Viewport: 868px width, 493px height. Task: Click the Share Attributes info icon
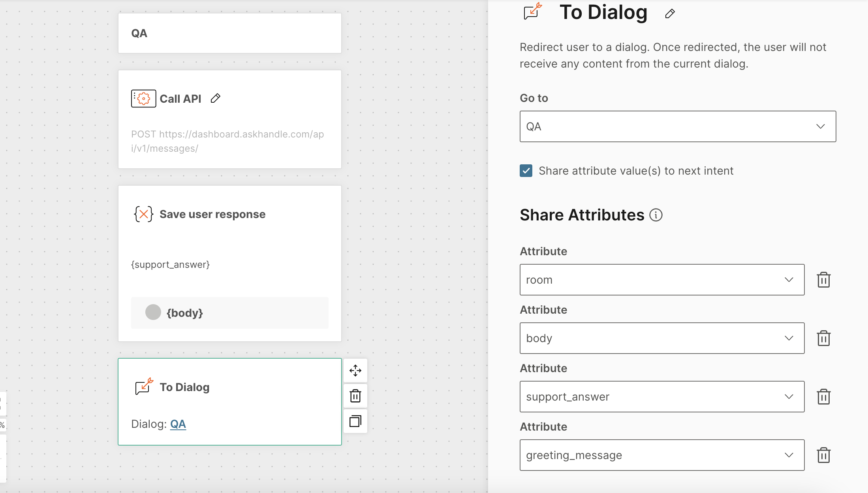point(656,215)
